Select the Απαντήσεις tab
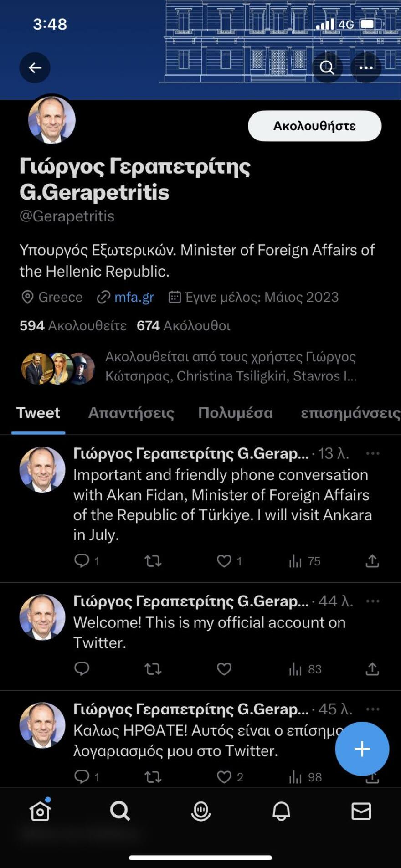The width and height of the screenshot is (401, 868). pos(131,412)
